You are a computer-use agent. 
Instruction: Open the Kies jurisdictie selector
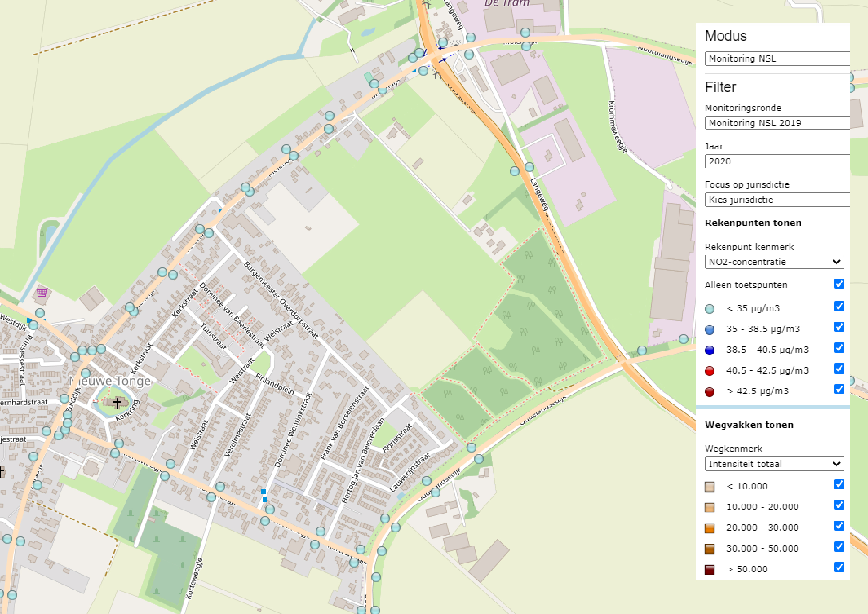[x=777, y=200]
